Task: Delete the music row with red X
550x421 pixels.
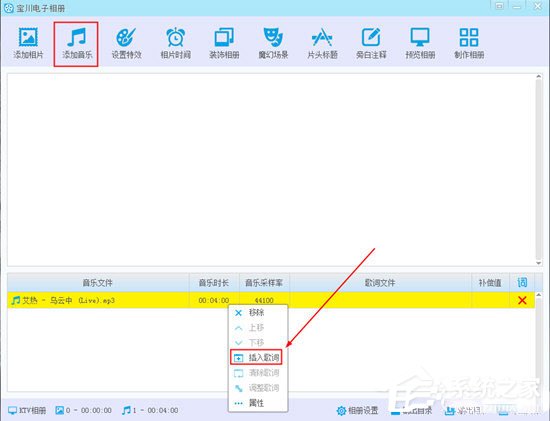Action: (522, 300)
